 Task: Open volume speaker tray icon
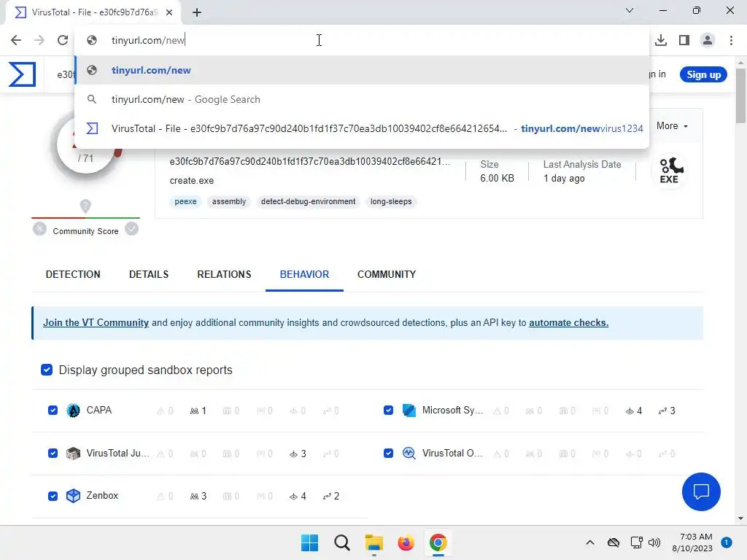(654, 542)
